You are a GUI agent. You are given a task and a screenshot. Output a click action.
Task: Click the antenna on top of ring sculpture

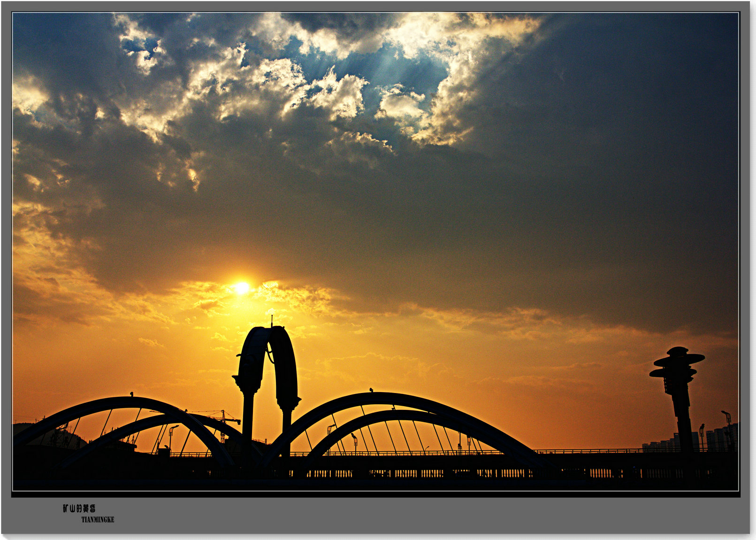(271, 321)
